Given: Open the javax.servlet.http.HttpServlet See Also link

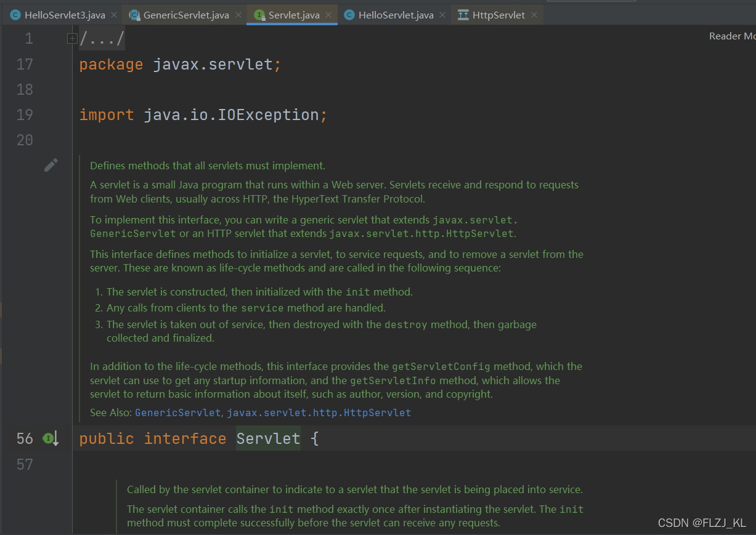Looking at the screenshot, I should 319,412.
